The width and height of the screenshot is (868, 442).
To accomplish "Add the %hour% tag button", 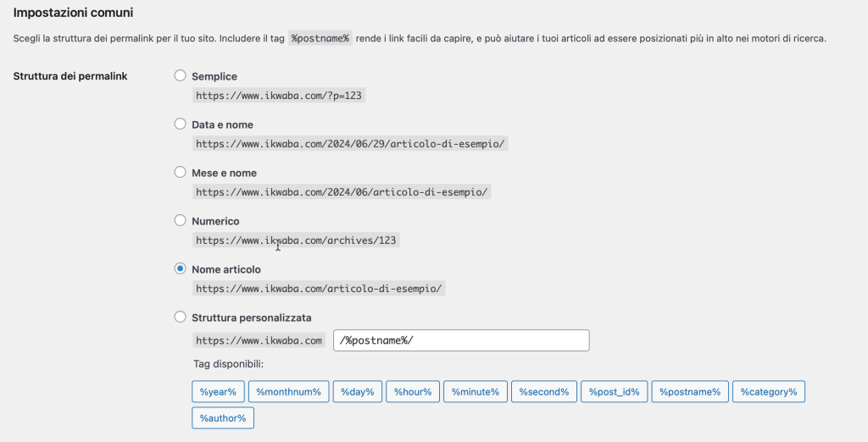I will (413, 392).
